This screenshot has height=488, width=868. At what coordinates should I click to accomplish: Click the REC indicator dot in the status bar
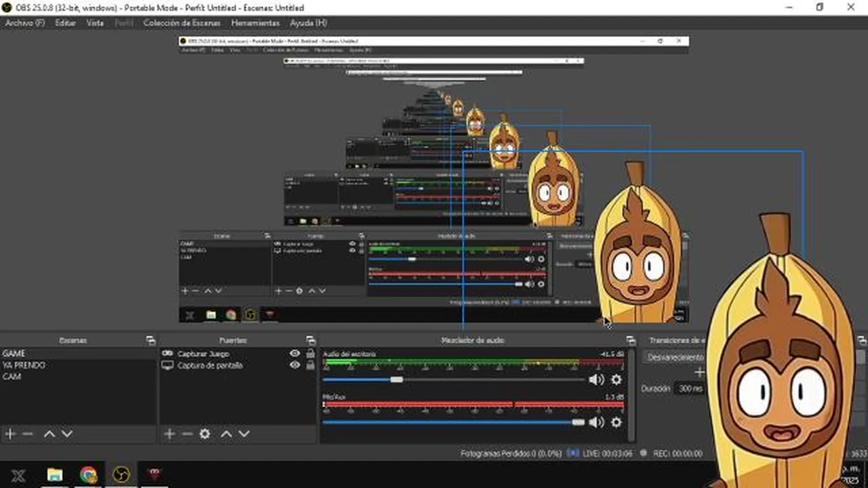pos(643,453)
